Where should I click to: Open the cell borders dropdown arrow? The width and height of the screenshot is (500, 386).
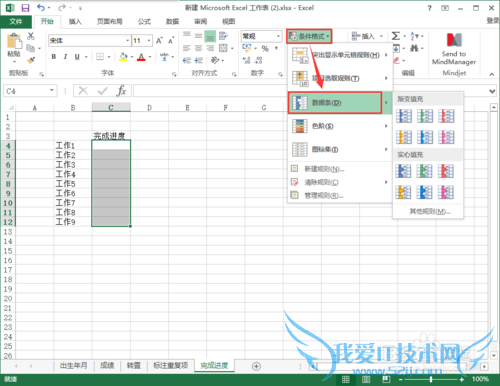coord(109,57)
